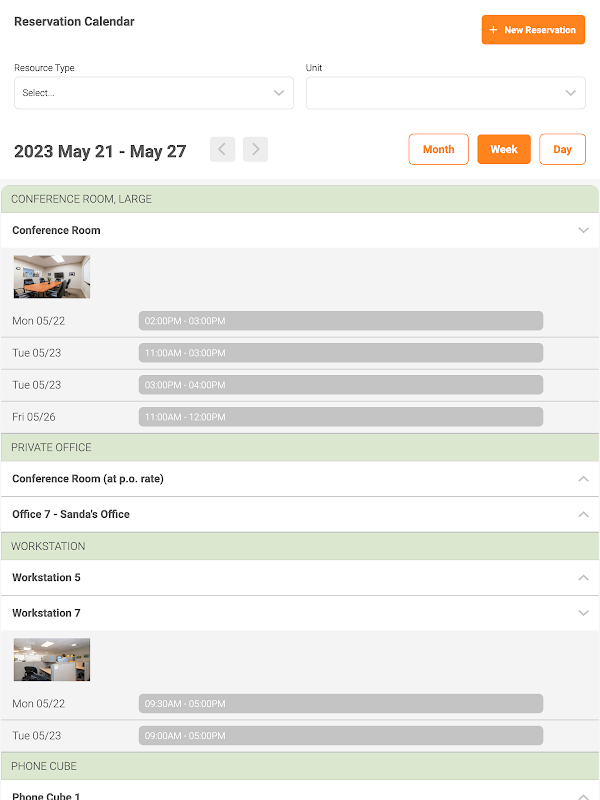Open the Workstation 7 photo thumbnail

click(52, 659)
